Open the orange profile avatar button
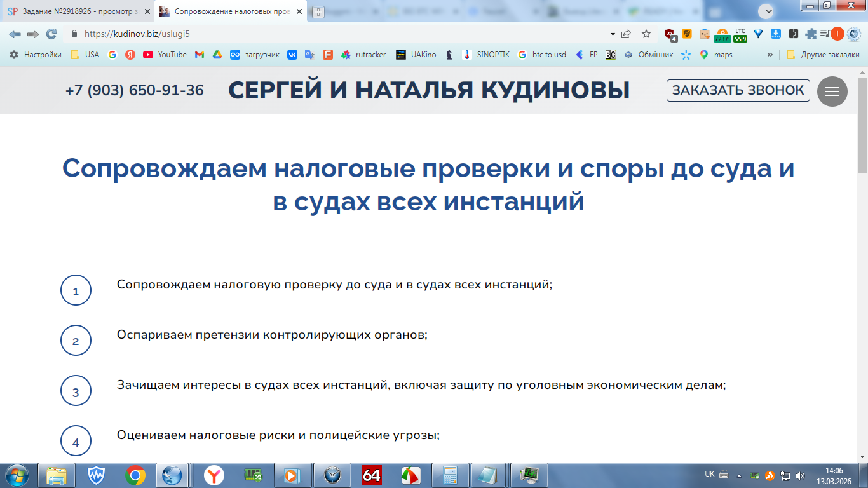 tap(837, 34)
